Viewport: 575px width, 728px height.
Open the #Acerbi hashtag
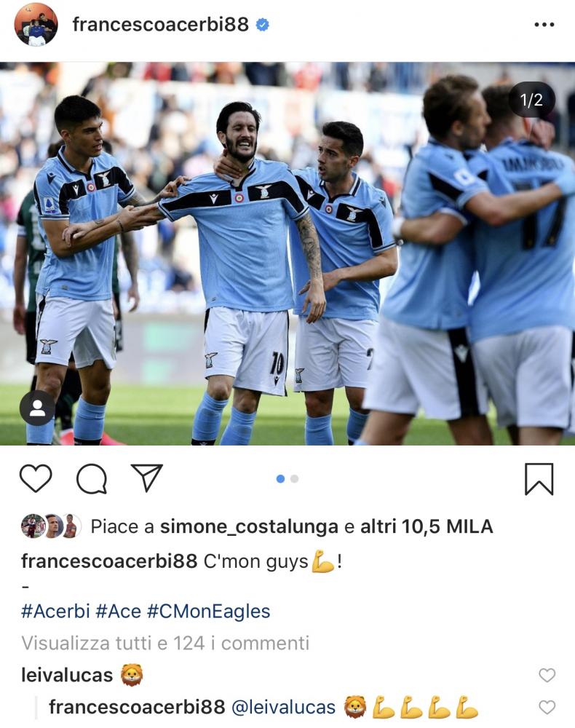55,611
